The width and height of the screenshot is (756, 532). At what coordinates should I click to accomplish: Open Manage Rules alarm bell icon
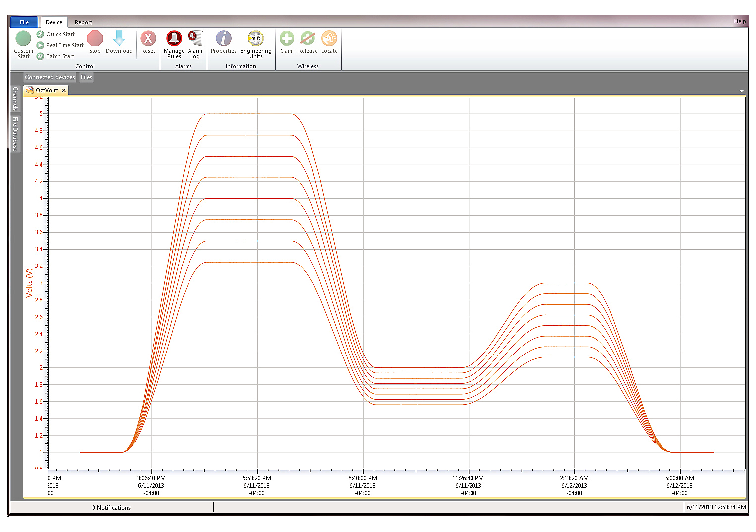[174, 39]
